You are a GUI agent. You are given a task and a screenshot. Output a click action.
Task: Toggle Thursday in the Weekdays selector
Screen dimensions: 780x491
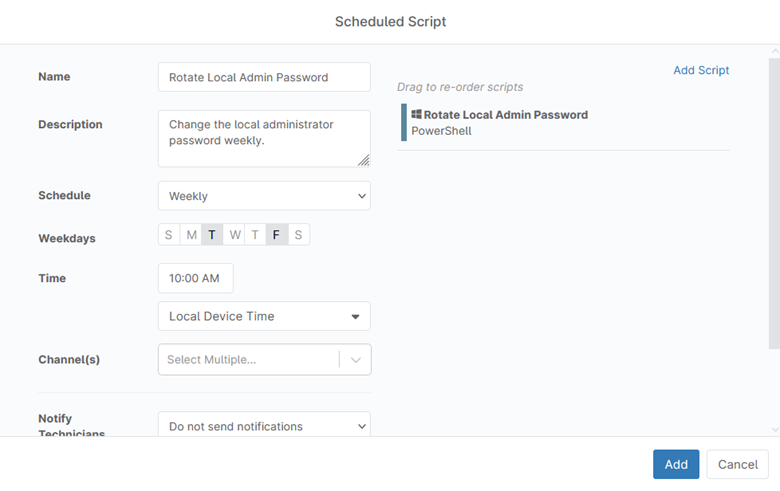(x=255, y=235)
